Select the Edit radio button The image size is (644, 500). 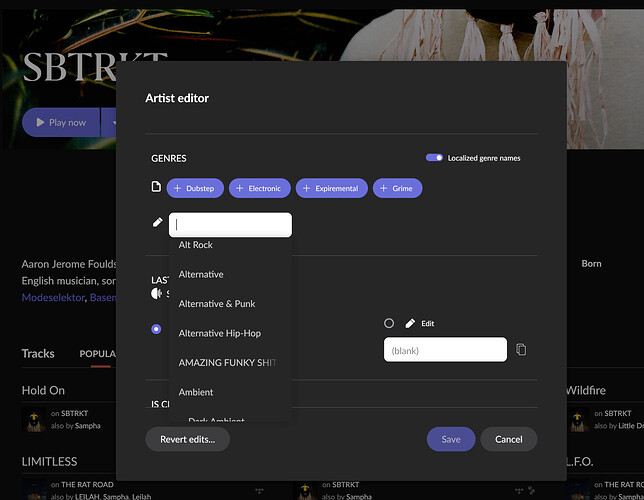coord(389,324)
